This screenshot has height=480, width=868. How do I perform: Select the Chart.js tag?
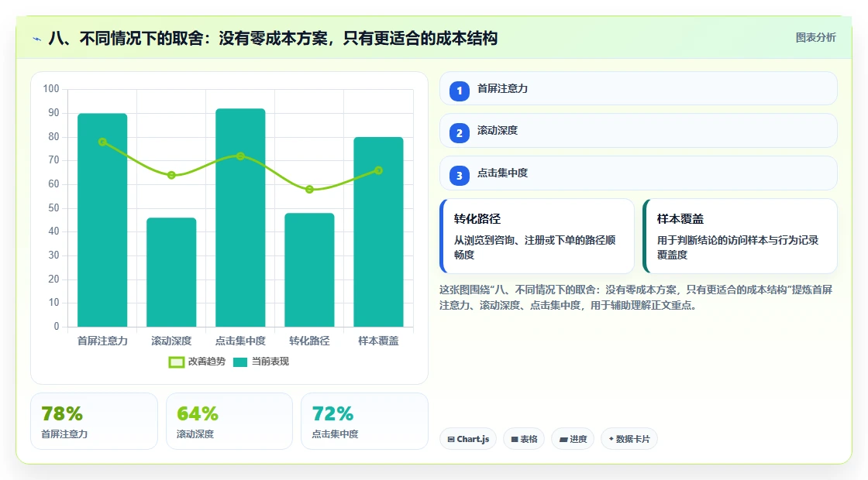click(x=468, y=439)
